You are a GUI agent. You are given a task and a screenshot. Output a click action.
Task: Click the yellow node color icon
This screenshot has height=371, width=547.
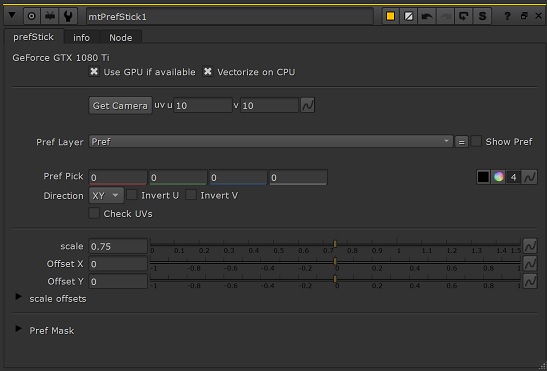[x=391, y=16]
